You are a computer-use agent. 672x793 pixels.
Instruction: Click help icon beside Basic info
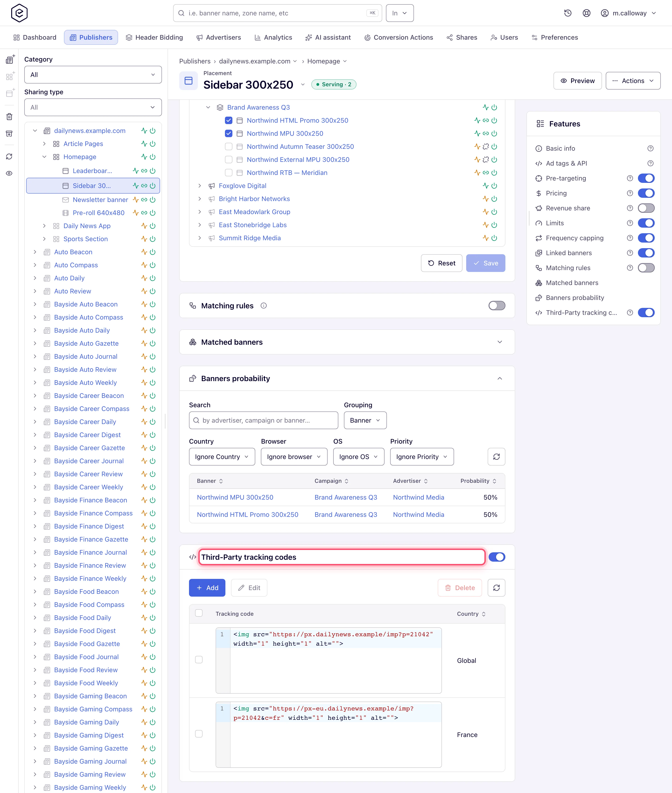tap(650, 149)
